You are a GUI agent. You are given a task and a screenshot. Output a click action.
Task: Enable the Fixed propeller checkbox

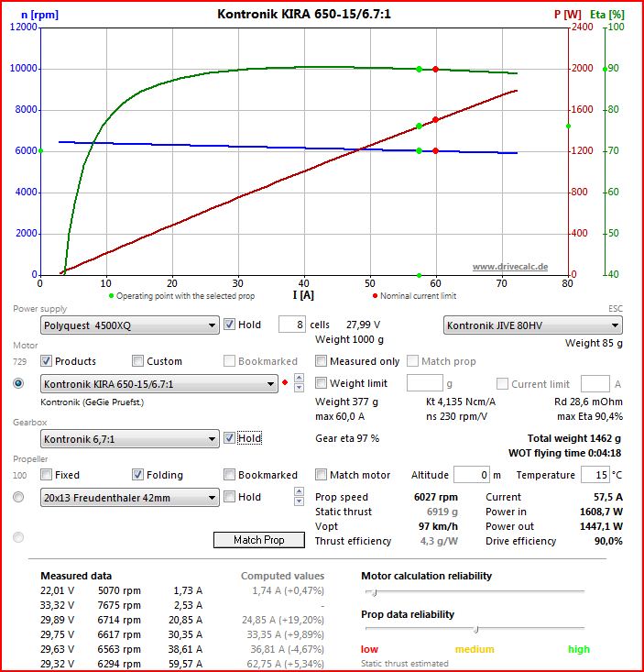pos(47,475)
